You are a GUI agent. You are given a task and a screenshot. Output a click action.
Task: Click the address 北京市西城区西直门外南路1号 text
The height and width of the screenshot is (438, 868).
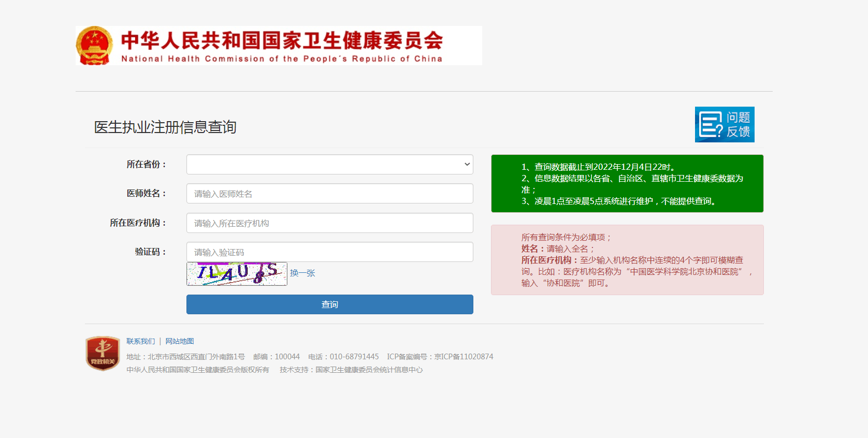click(x=185, y=357)
